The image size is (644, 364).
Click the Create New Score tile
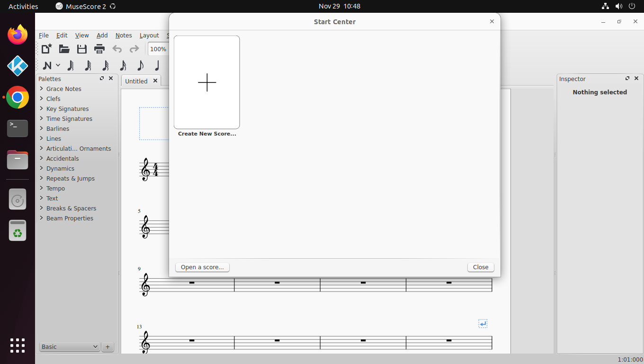[206, 82]
